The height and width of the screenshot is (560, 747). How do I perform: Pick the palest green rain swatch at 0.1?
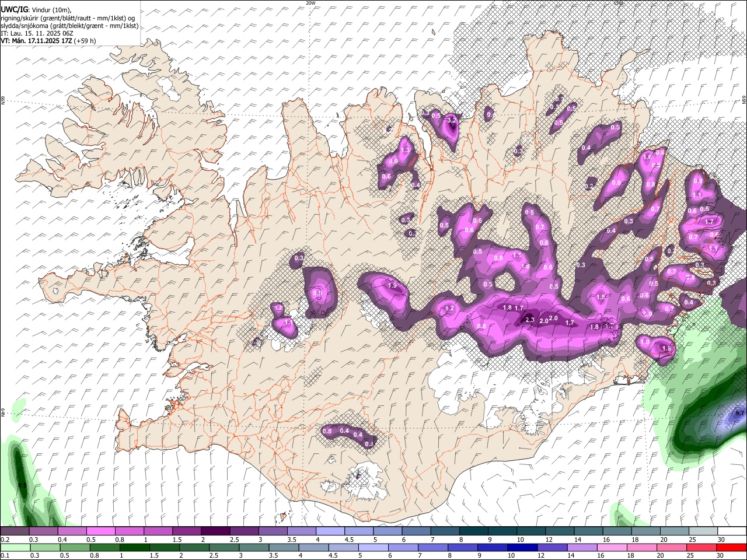tap(15, 547)
